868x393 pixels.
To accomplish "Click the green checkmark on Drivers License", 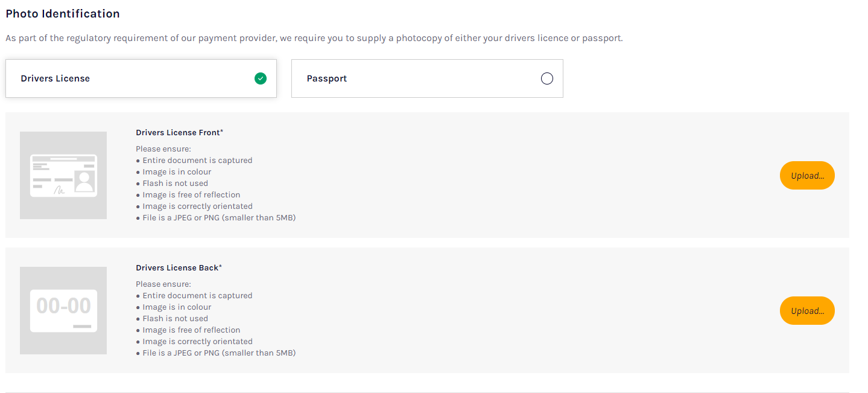I will (x=261, y=78).
